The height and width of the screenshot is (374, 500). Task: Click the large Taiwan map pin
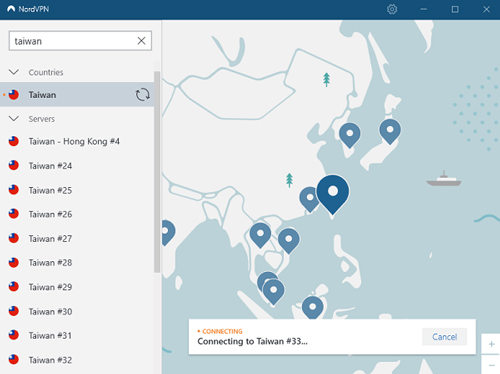(333, 194)
